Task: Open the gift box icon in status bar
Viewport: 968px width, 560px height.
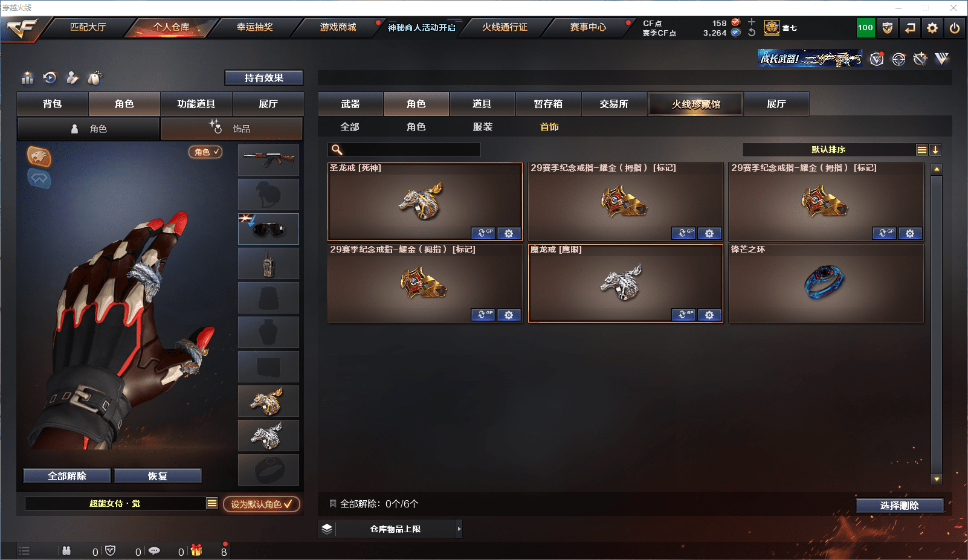Action: (x=196, y=550)
